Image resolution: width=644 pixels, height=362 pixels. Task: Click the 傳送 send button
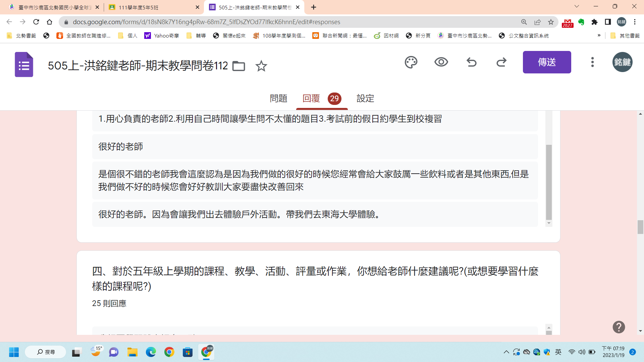tap(547, 62)
